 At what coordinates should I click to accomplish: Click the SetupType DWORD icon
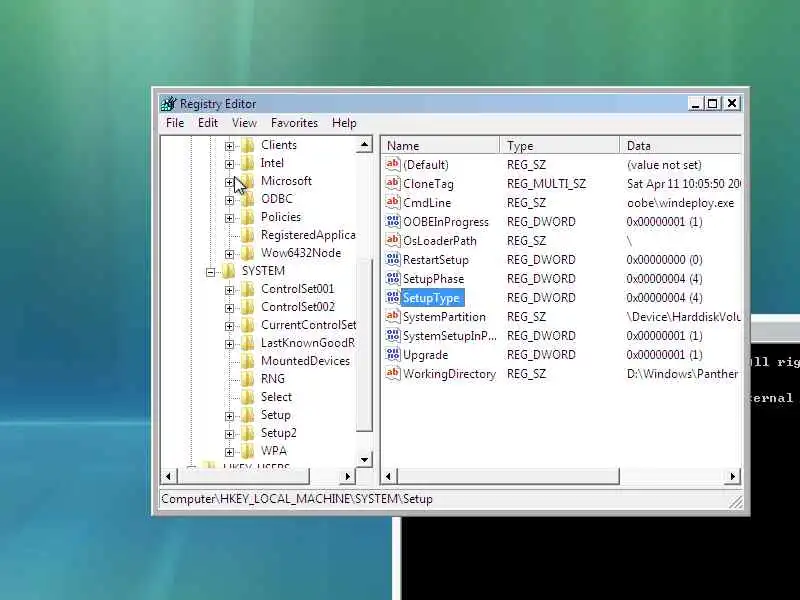[392, 297]
